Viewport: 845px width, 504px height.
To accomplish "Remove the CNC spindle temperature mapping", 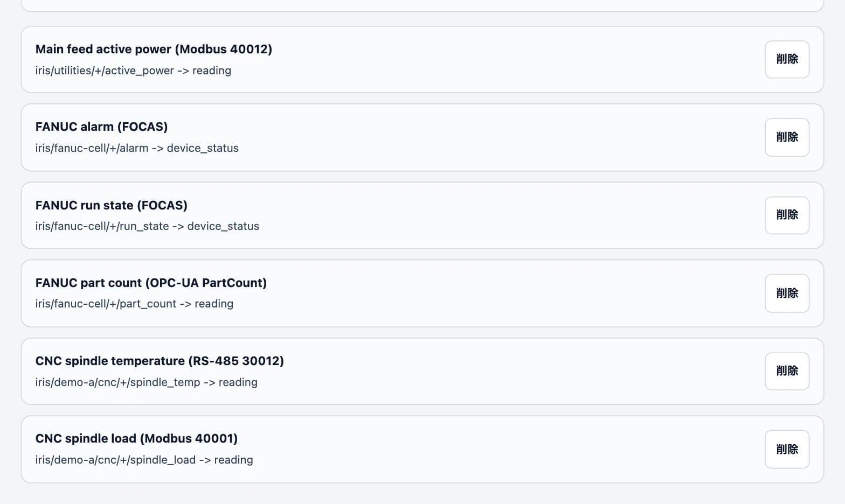I will pyautogui.click(x=787, y=371).
